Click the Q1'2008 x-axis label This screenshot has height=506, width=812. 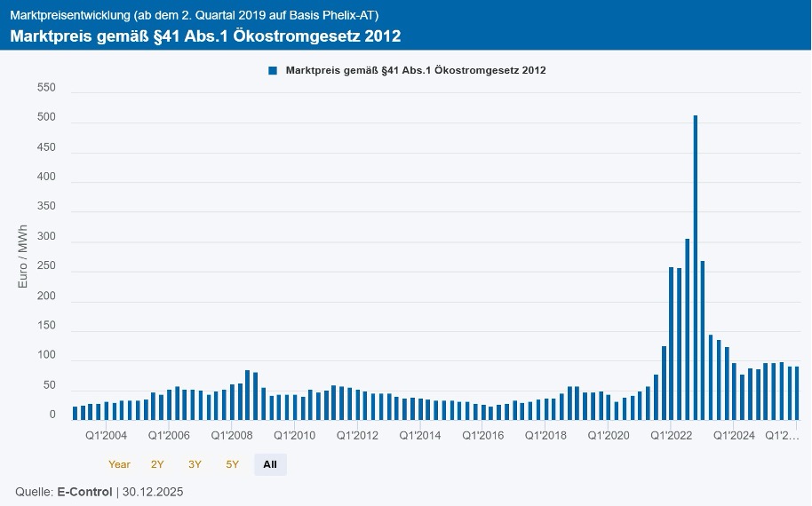tap(232, 436)
